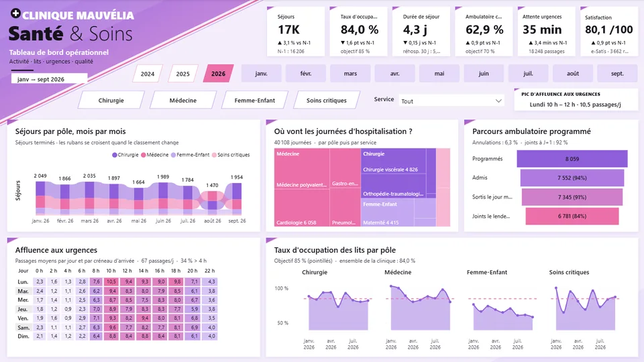
Task: Click the 7 345 (91%) funnel bar
Action: point(572,197)
